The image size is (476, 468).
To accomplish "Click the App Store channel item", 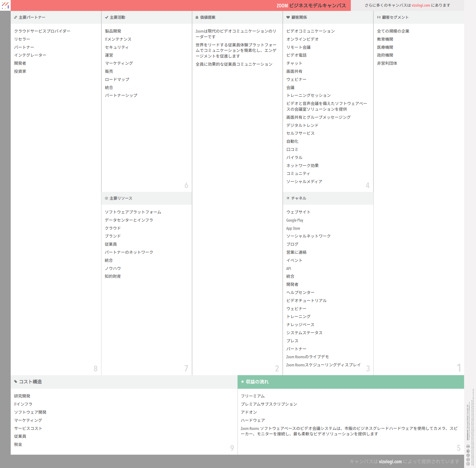I will pos(293,228).
